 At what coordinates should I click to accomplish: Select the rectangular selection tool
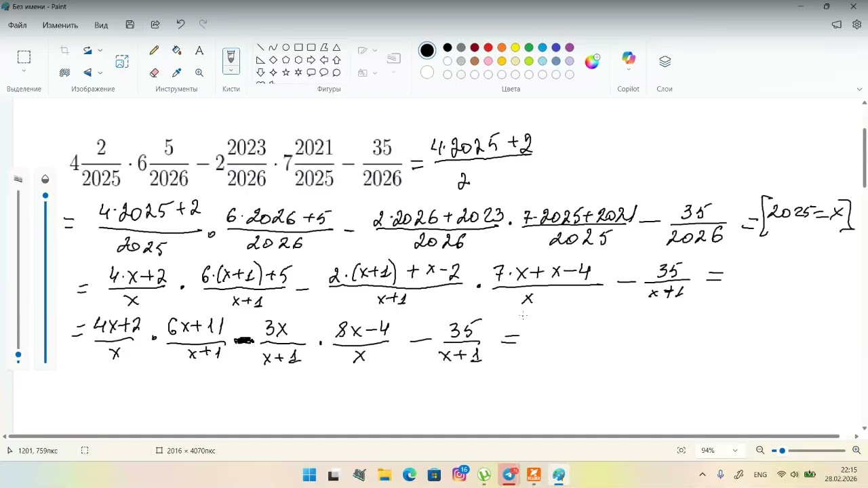[24, 57]
